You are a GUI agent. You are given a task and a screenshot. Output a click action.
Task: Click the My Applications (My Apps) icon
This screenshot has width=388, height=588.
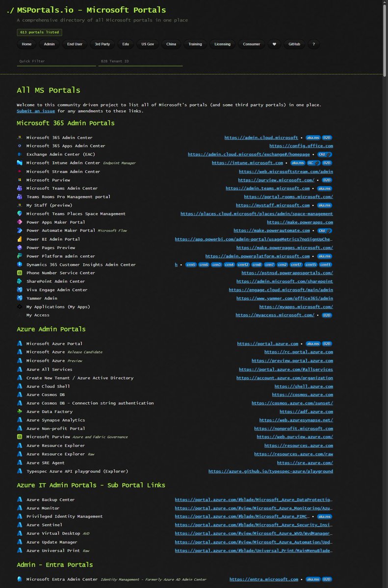pos(20,307)
